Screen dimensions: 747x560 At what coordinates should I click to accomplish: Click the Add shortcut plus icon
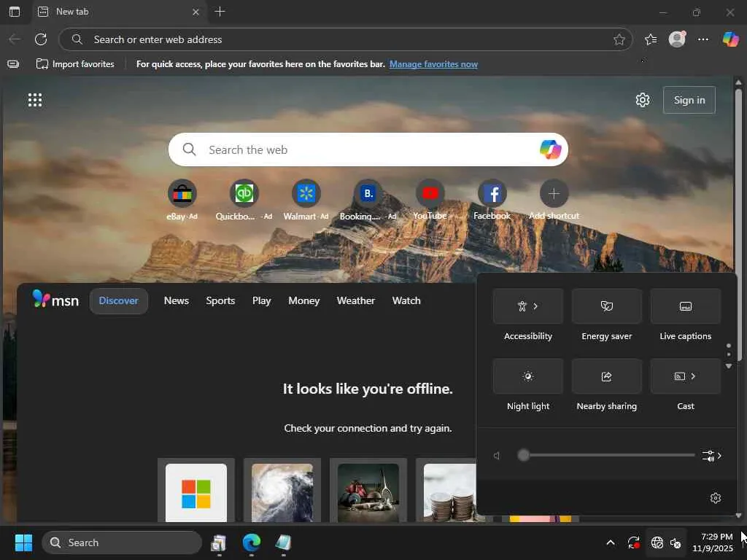(x=554, y=193)
